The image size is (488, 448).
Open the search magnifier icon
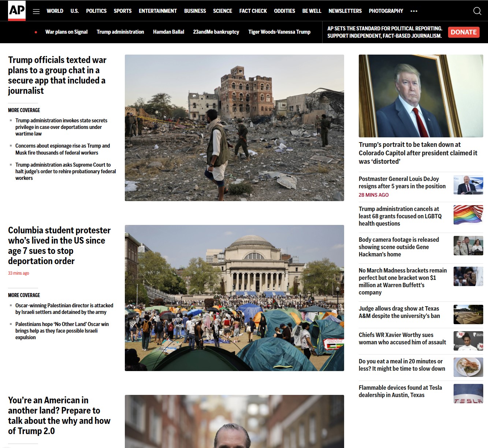477,11
